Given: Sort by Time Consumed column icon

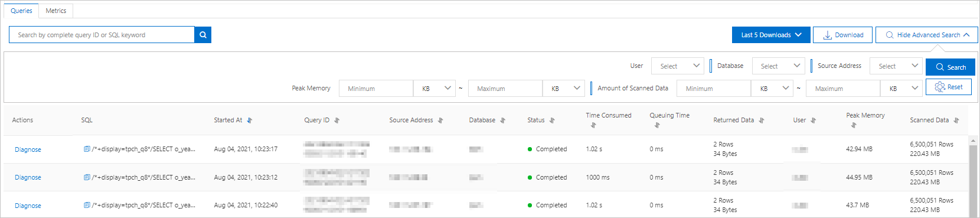Looking at the screenshot, I should pyautogui.click(x=593, y=125).
